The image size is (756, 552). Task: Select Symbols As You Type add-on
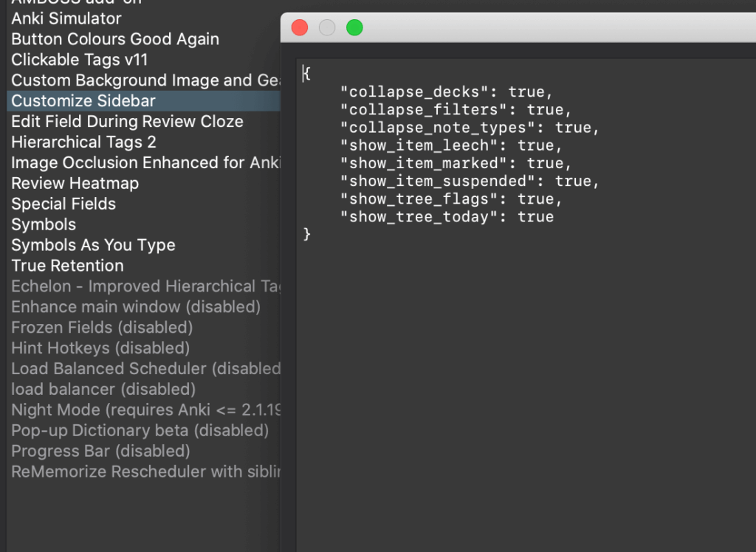click(144, 245)
